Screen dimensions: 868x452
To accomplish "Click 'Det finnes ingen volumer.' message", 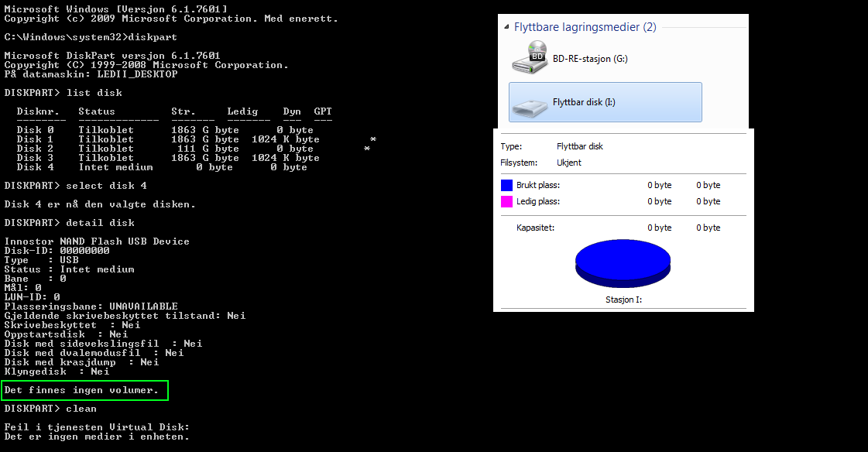I will click(81, 390).
